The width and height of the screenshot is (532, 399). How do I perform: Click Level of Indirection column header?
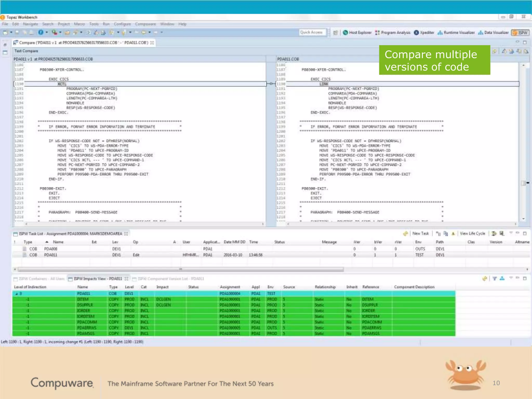pyautogui.click(x=30, y=287)
